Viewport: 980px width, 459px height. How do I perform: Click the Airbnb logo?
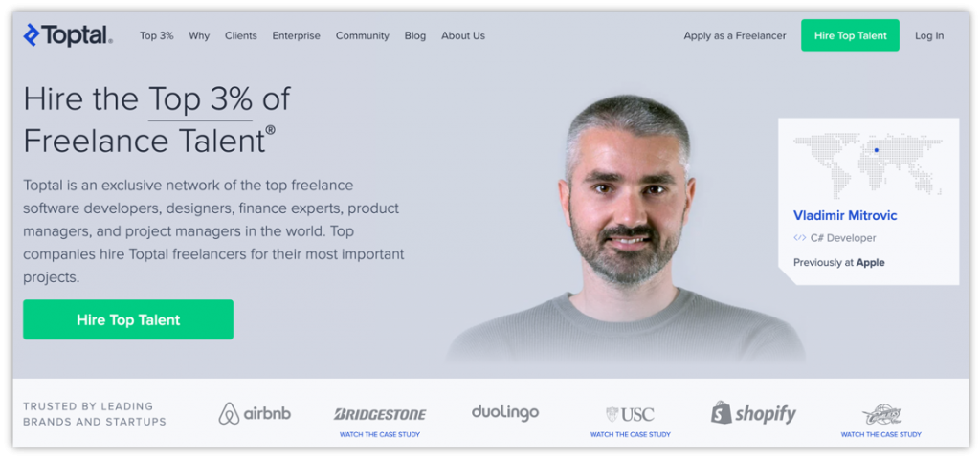255,413
